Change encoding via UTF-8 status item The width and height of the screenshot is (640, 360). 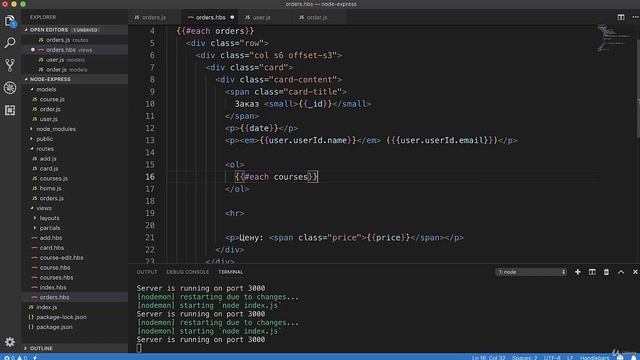pos(552,358)
